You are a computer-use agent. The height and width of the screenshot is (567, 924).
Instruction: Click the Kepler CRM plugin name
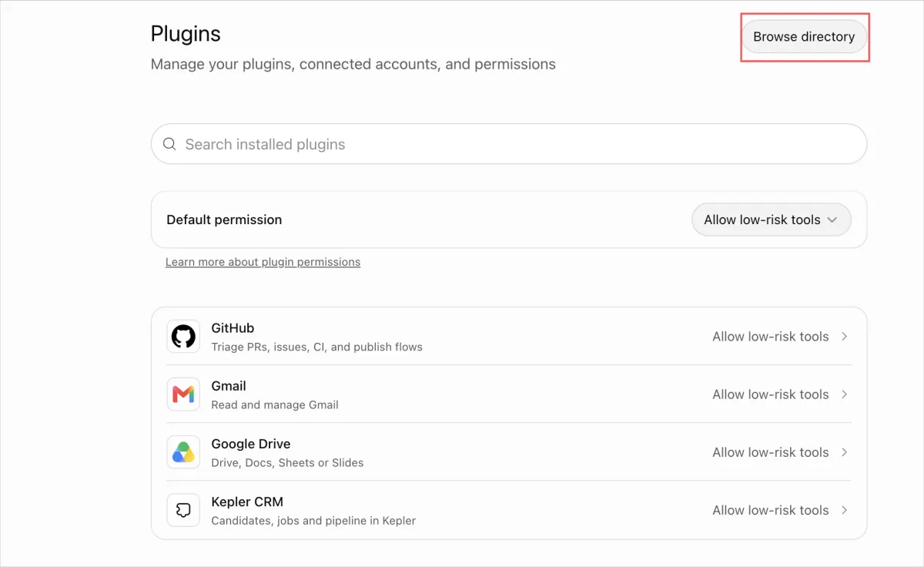coord(247,502)
